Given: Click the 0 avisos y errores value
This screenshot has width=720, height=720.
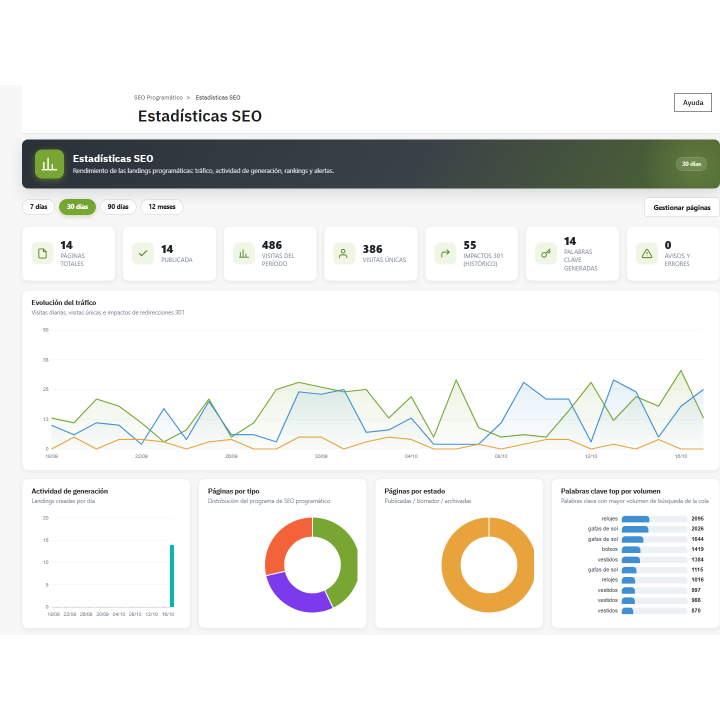Looking at the screenshot, I should pyautogui.click(x=668, y=245).
